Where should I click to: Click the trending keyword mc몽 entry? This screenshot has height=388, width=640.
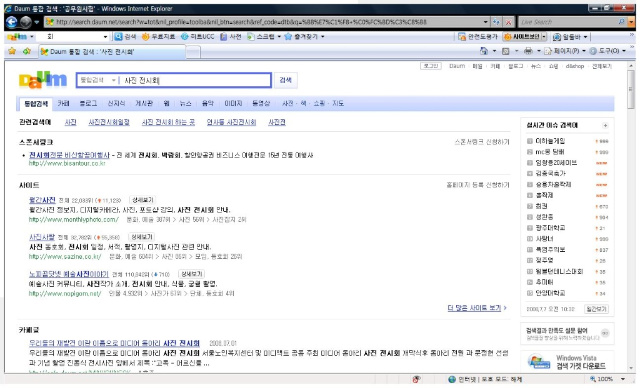pos(550,152)
